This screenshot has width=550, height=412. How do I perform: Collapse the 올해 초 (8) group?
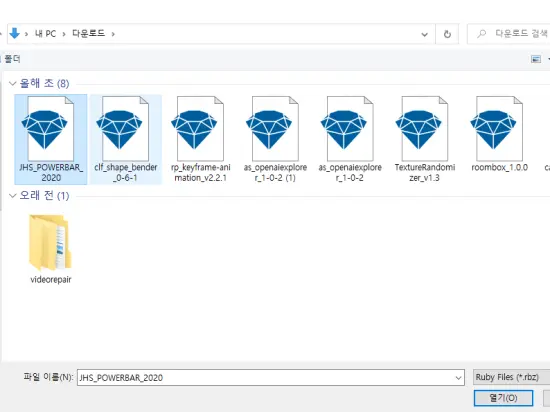tap(13, 83)
